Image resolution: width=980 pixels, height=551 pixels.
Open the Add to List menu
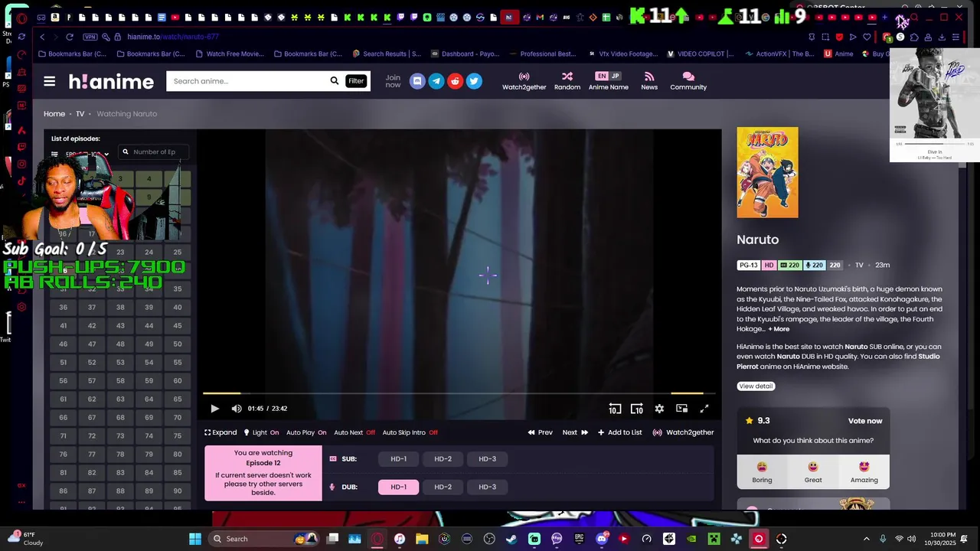pos(619,432)
